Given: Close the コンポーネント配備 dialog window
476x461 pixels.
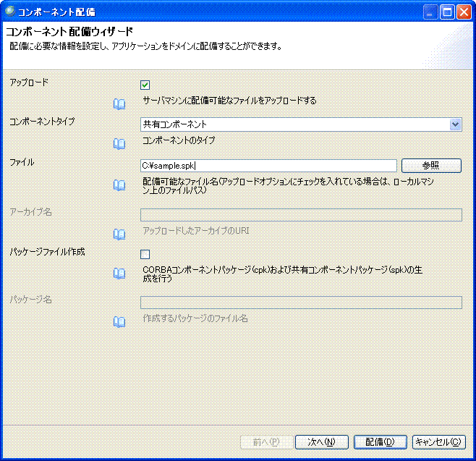Looking at the screenshot, I should 464,12.
